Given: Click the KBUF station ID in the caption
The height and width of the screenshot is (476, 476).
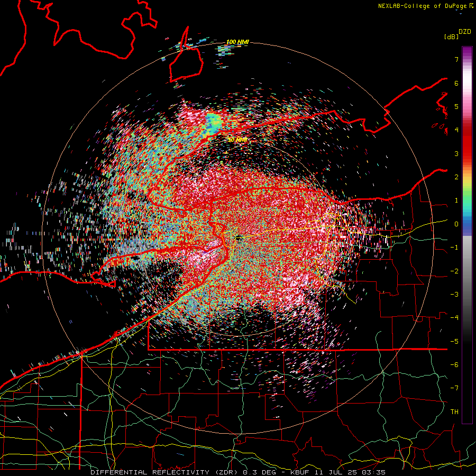Looking at the screenshot, I should point(299,472).
